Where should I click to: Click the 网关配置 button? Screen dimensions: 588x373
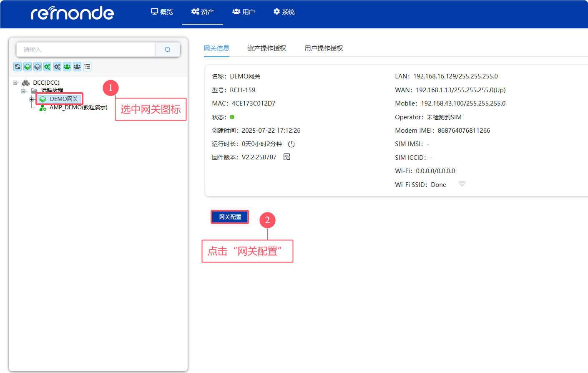click(230, 217)
